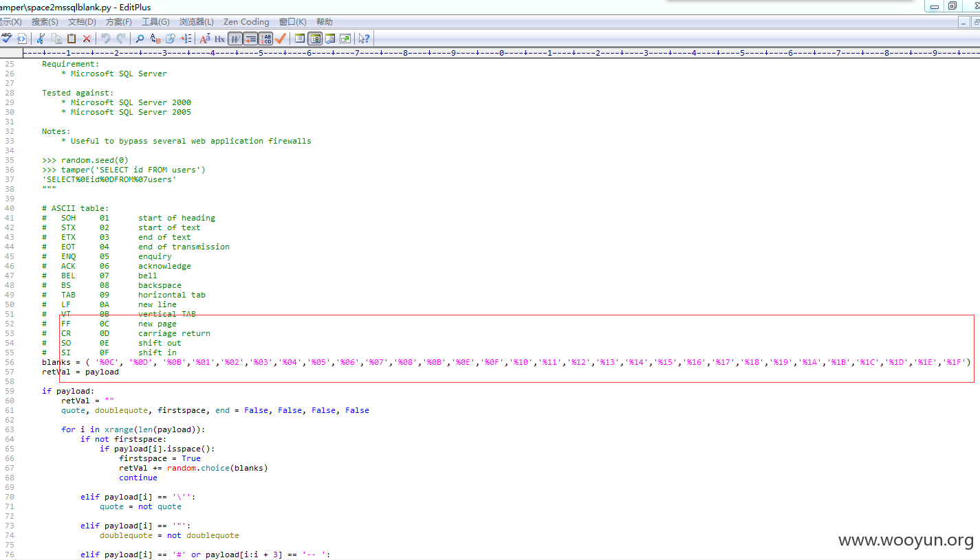Open the Hex Viewer (Hx) icon
The height and width of the screenshot is (560, 980).
[x=219, y=38]
